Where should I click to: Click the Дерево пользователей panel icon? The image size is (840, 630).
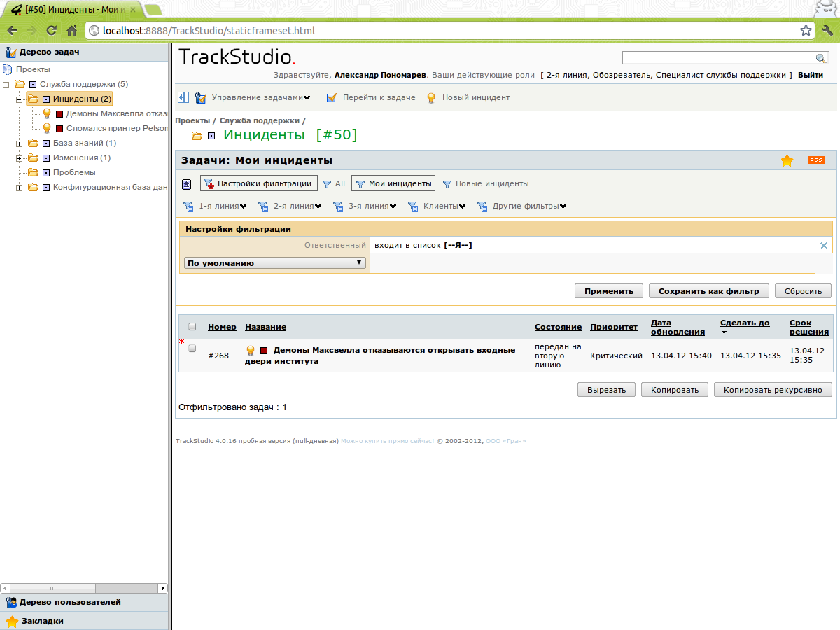tap(10, 602)
